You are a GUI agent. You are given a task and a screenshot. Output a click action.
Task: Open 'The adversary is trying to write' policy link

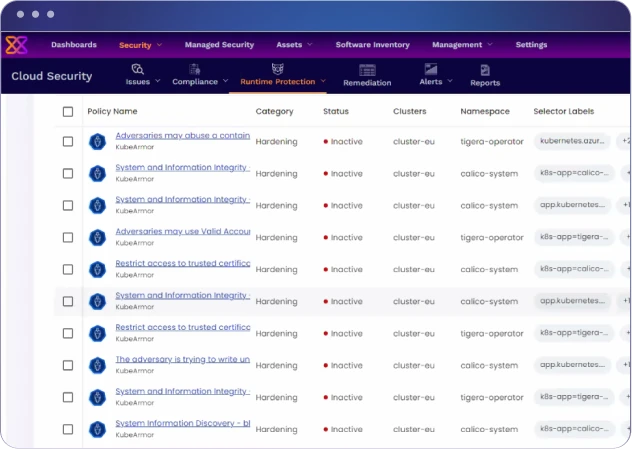[183, 360]
